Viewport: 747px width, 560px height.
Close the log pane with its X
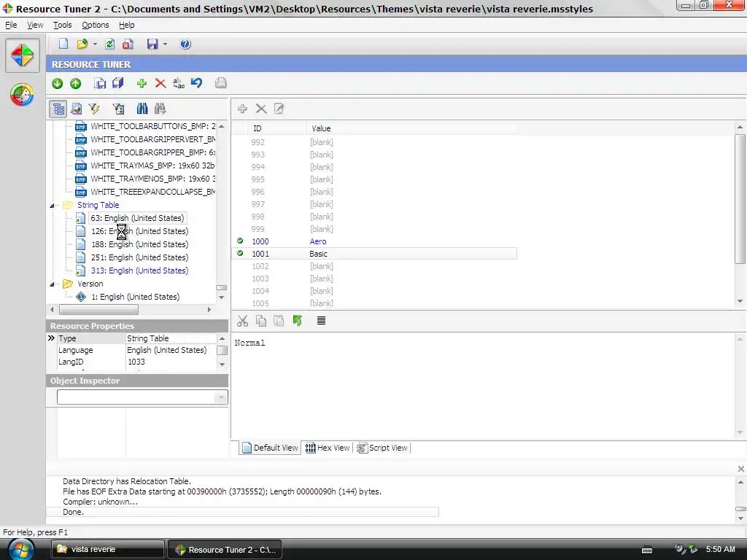[741, 469]
